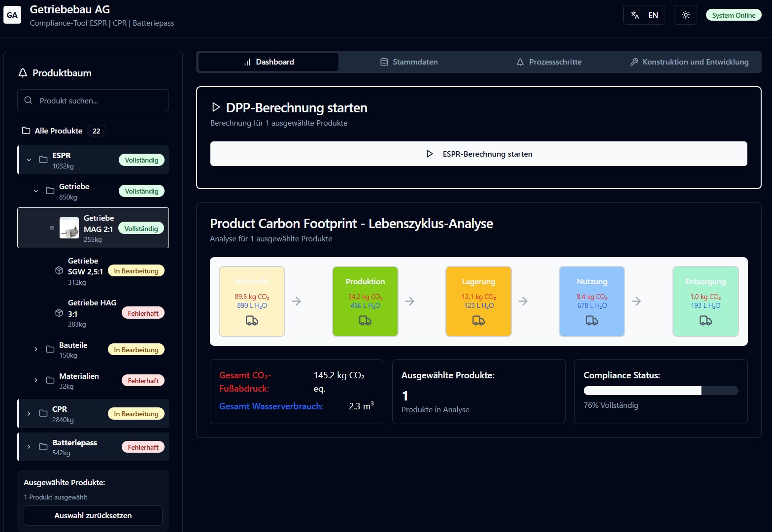
Task: Collapse the ESPR tree node
Action: [29, 160]
